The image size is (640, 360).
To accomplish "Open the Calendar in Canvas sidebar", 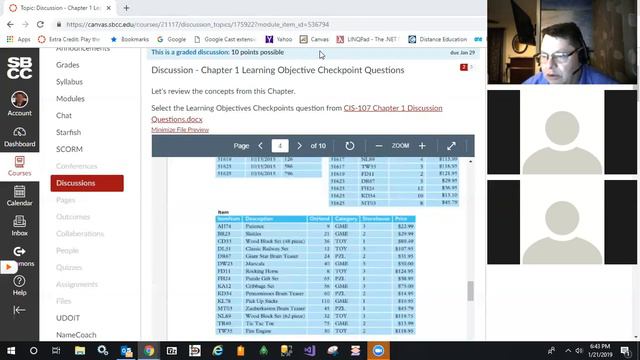I will point(19,196).
